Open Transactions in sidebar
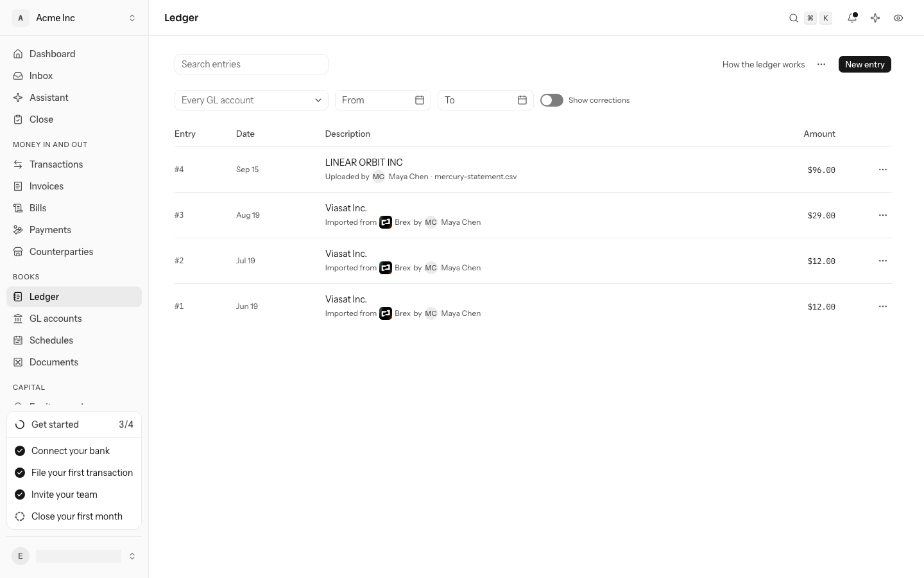 click(74, 164)
